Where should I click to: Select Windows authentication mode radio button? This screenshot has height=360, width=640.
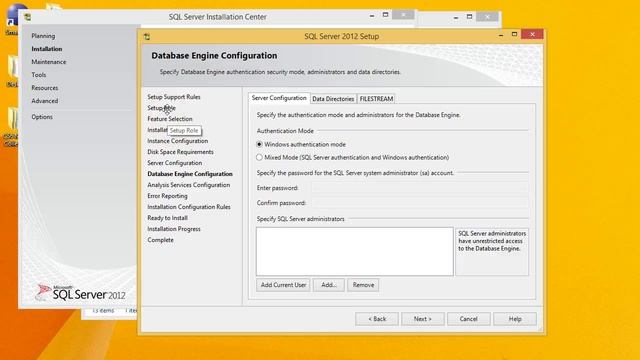(x=259, y=144)
